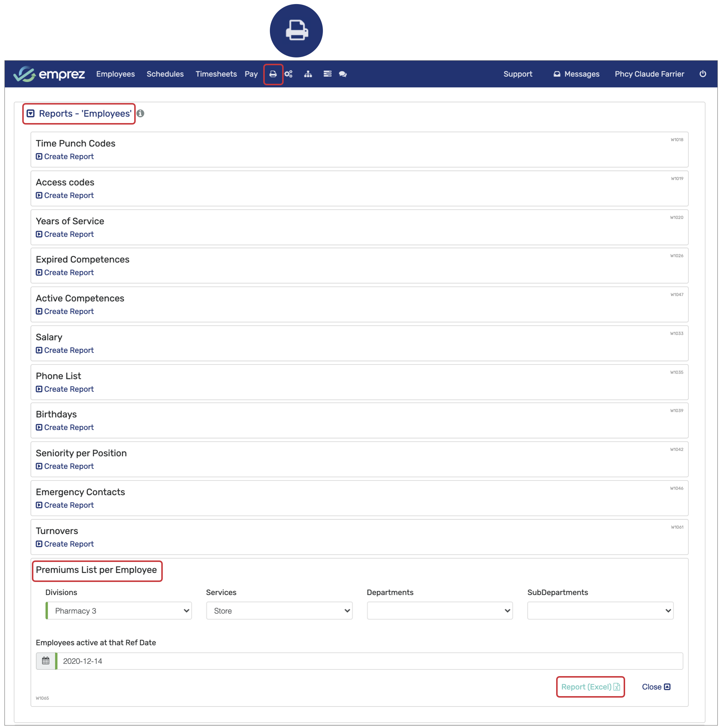Click the info icon beside Reports title

pyautogui.click(x=141, y=113)
